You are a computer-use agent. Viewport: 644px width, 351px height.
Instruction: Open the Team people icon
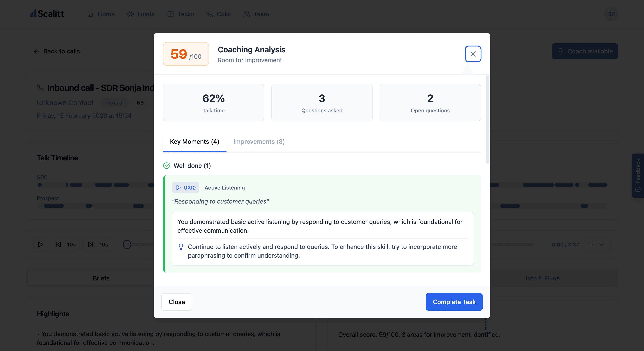[x=246, y=14]
